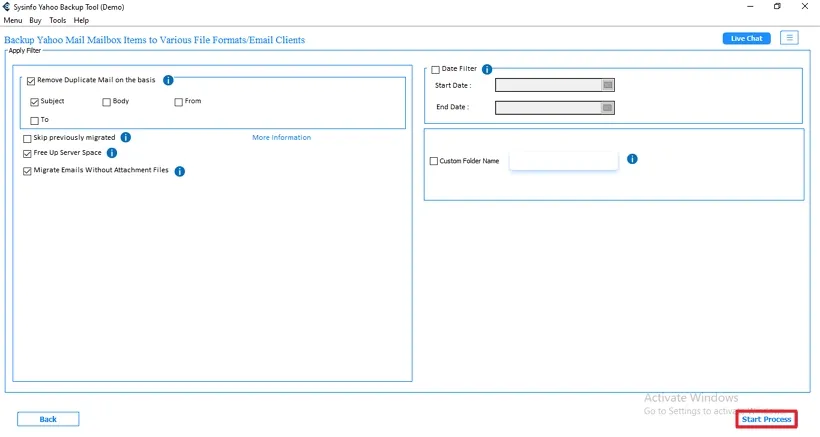Viewport: 820px width, 437px height.
Task: Open the Menu menu
Action: (13, 20)
